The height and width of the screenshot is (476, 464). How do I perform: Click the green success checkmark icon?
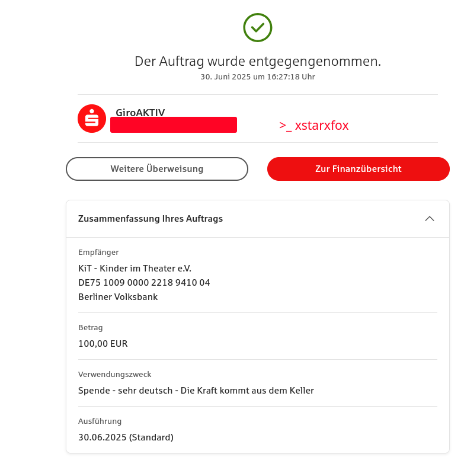(257, 27)
